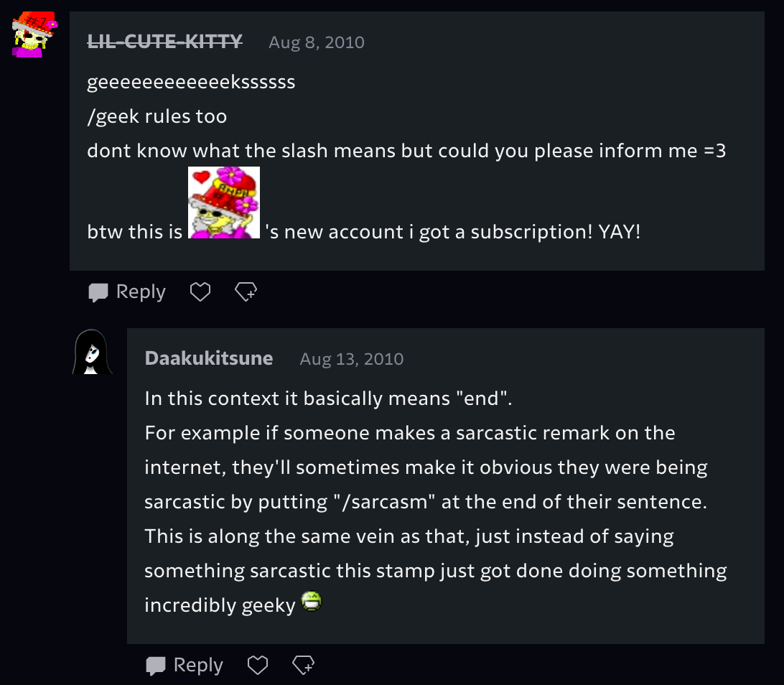This screenshot has height=685, width=784.
Task: Open the Daakukitsune profile link
Action: [x=209, y=358]
